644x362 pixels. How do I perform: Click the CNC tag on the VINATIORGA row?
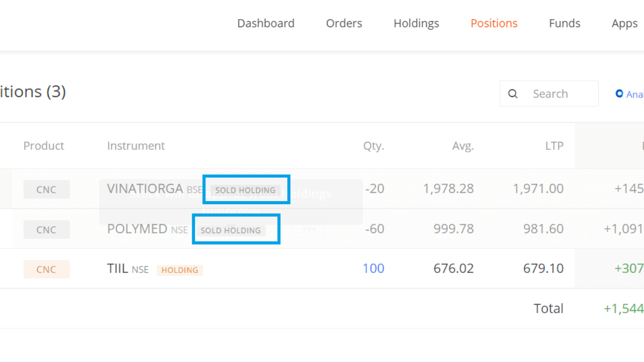(46, 190)
